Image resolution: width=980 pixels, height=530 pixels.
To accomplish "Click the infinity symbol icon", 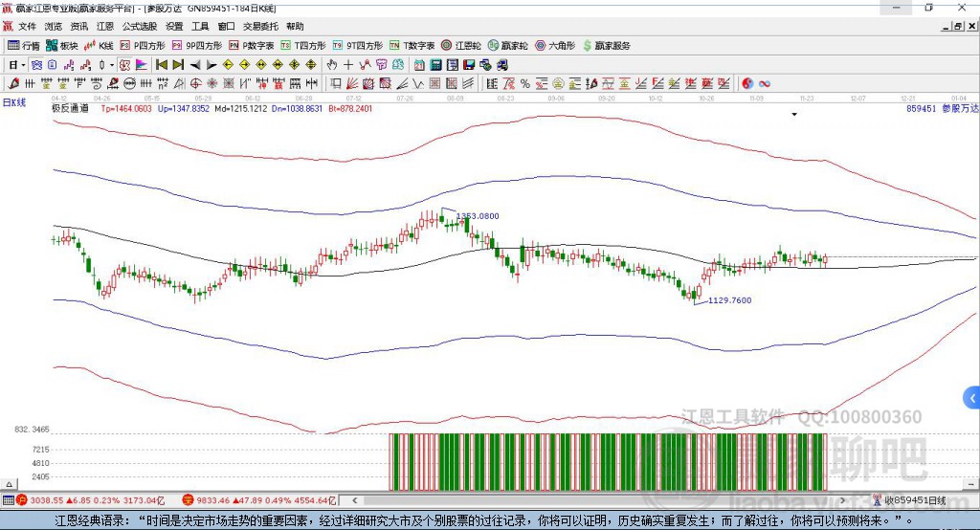I will [x=765, y=83].
